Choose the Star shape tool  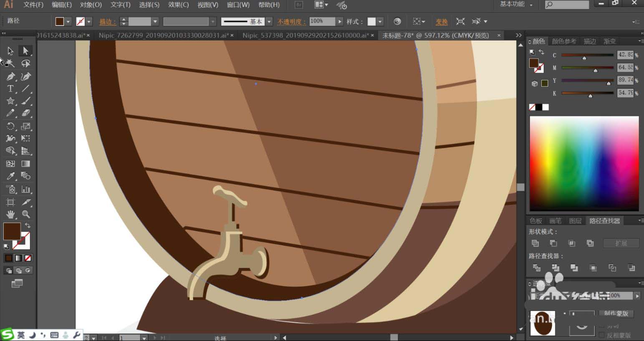[x=10, y=101]
